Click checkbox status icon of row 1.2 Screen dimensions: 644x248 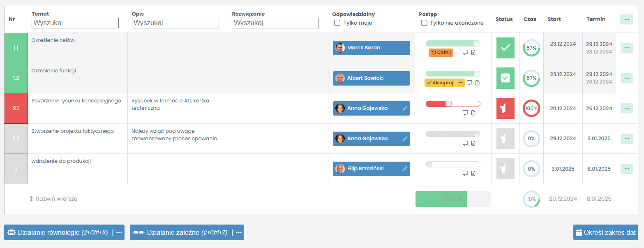505,78
